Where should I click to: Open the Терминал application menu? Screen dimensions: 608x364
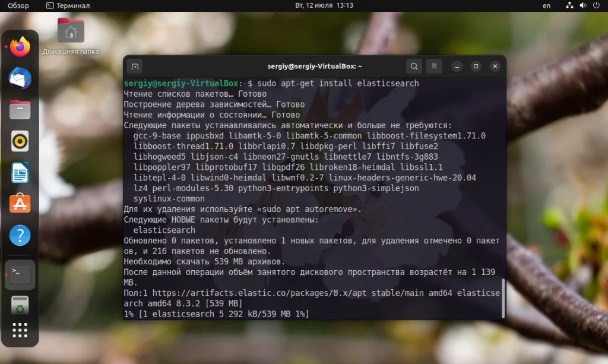(x=67, y=5)
